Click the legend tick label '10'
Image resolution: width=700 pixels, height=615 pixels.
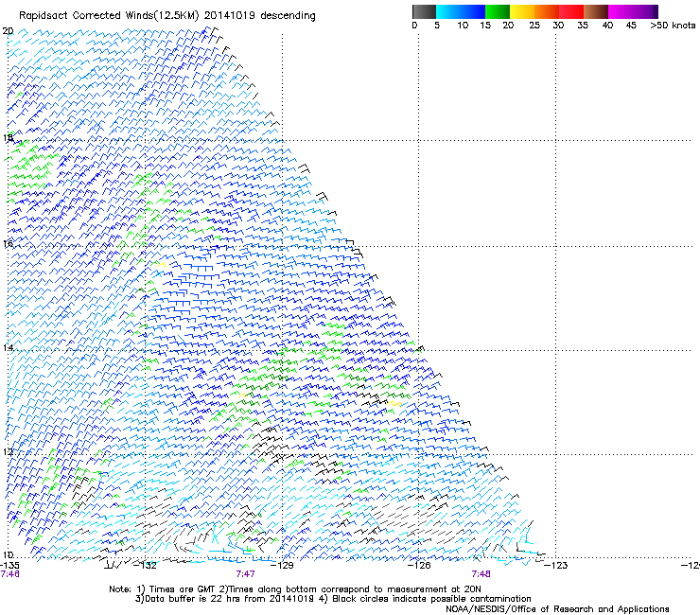[x=463, y=25]
